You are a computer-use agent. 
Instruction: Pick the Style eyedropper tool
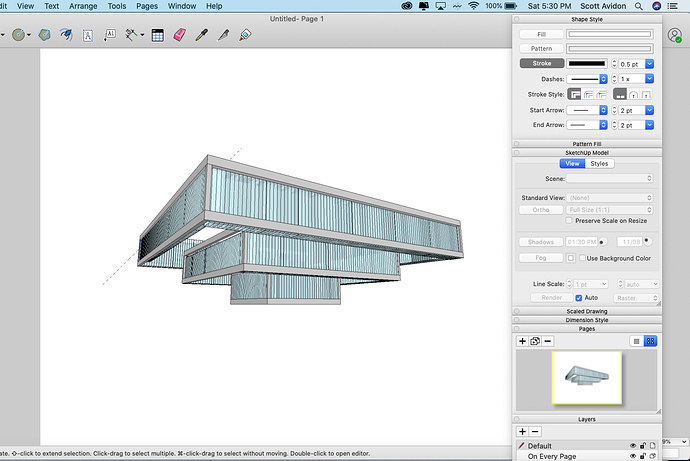coord(203,34)
